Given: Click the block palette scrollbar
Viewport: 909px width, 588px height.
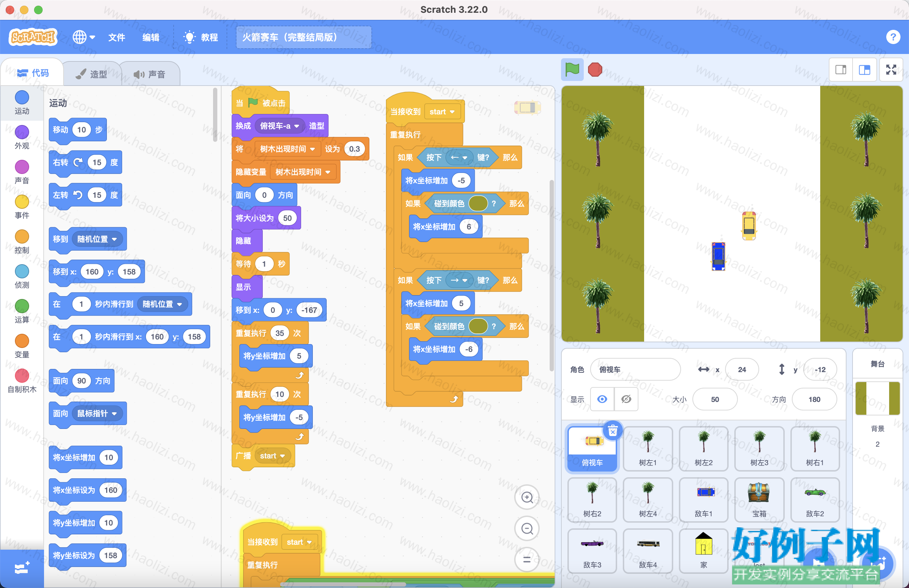Looking at the screenshot, I should point(215,115).
